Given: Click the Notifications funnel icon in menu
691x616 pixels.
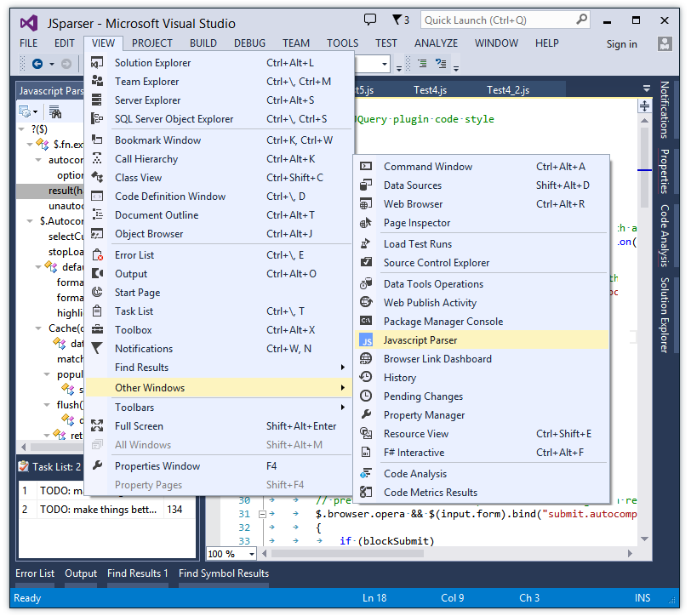Looking at the screenshot, I should [x=97, y=348].
